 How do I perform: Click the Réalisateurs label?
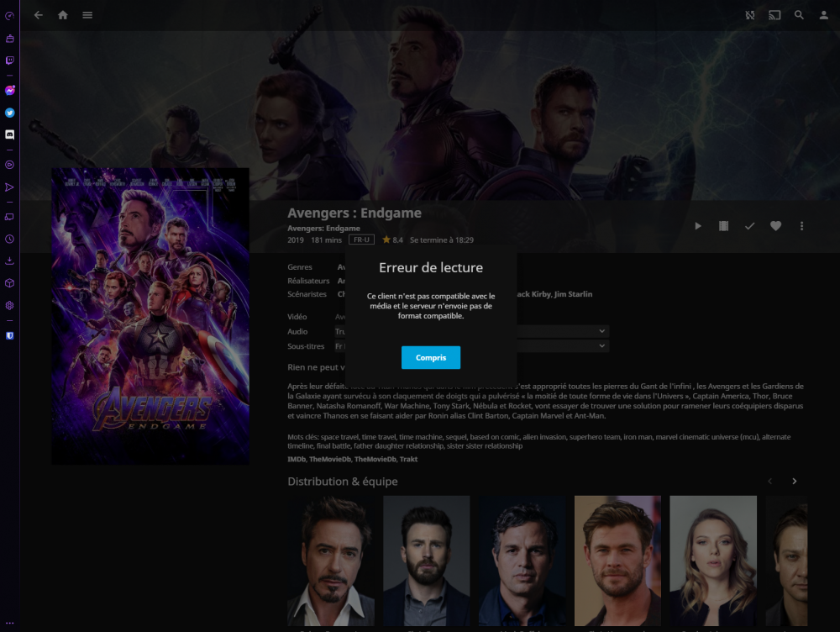tap(308, 281)
